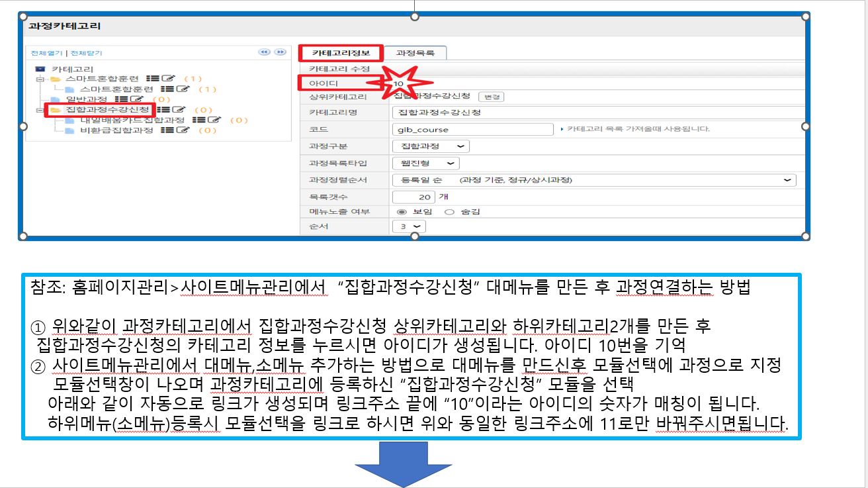Collapse the 집합과정수강신청 tree node
The width and height of the screenshot is (868, 488).
coord(40,110)
